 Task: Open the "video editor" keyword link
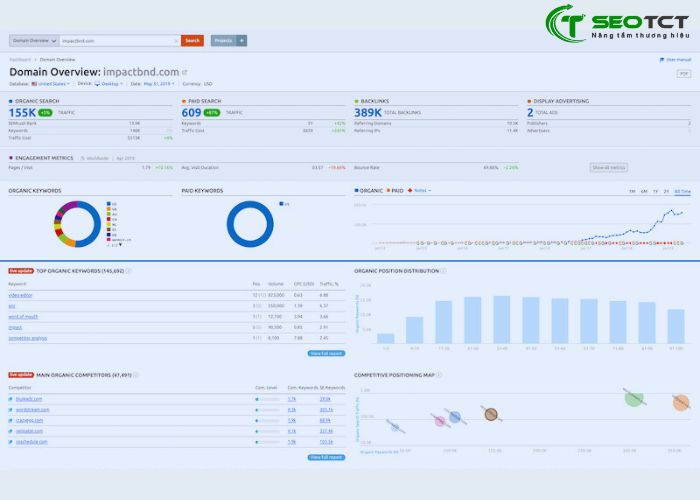click(x=21, y=295)
